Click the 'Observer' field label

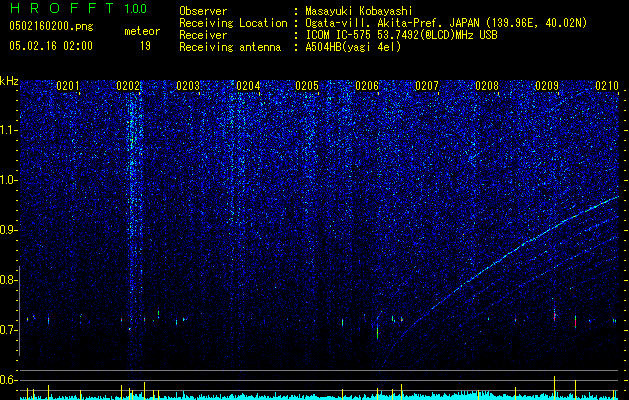203,11
